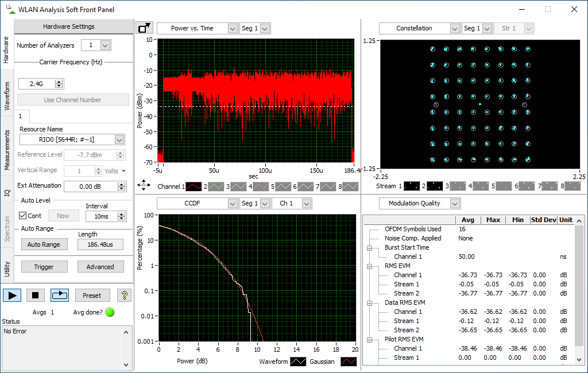This screenshot has height=373, width=588.
Task: Click the Preset button
Action: [x=92, y=296]
